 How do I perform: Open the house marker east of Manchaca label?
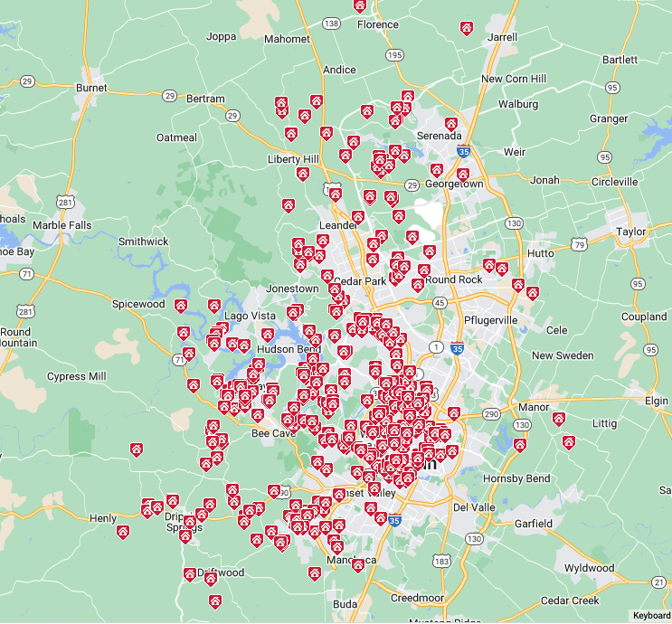pyautogui.click(x=358, y=565)
